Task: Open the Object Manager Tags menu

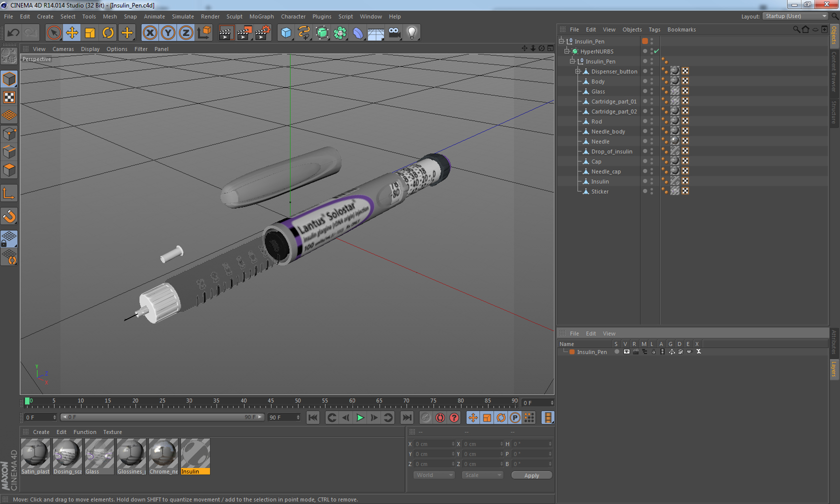Action: pyautogui.click(x=654, y=29)
